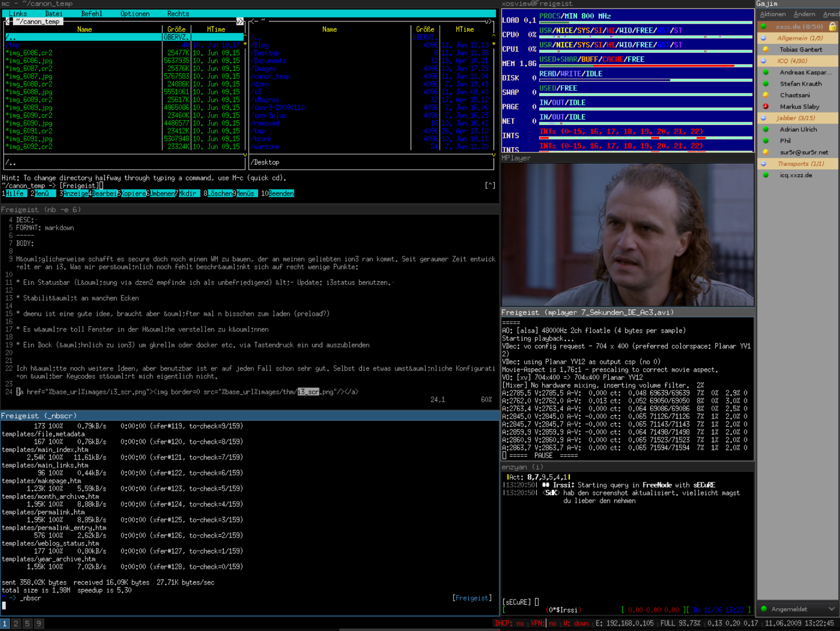
Task: Click sur5r@sur5r.net's away status icon
Action: click(x=766, y=152)
